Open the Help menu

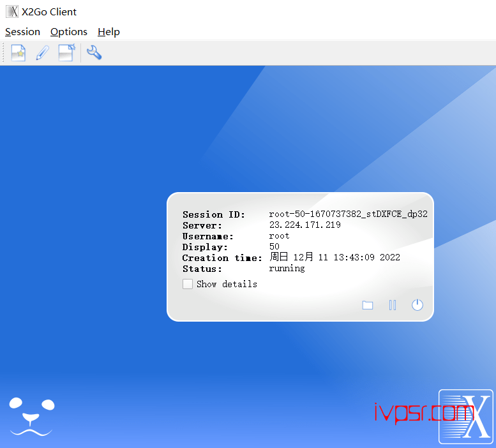(x=109, y=32)
